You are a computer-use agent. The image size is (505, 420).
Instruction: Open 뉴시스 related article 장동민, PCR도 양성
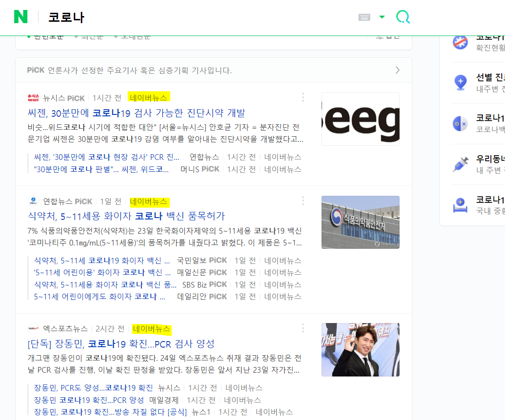point(94,388)
